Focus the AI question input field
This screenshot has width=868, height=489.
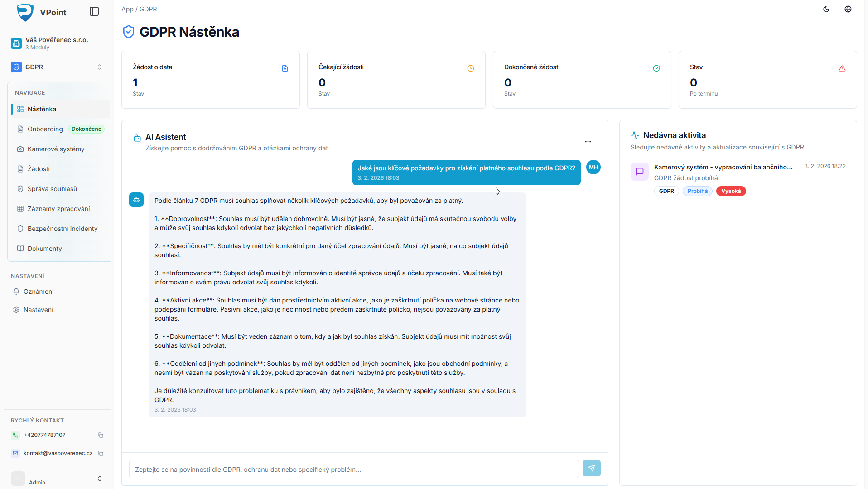353,470
